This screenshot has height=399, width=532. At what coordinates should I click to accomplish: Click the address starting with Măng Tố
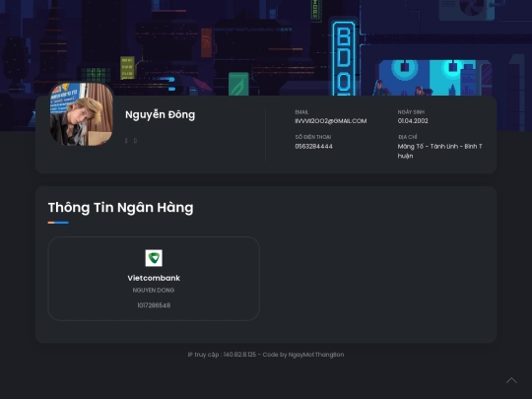click(x=440, y=151)
